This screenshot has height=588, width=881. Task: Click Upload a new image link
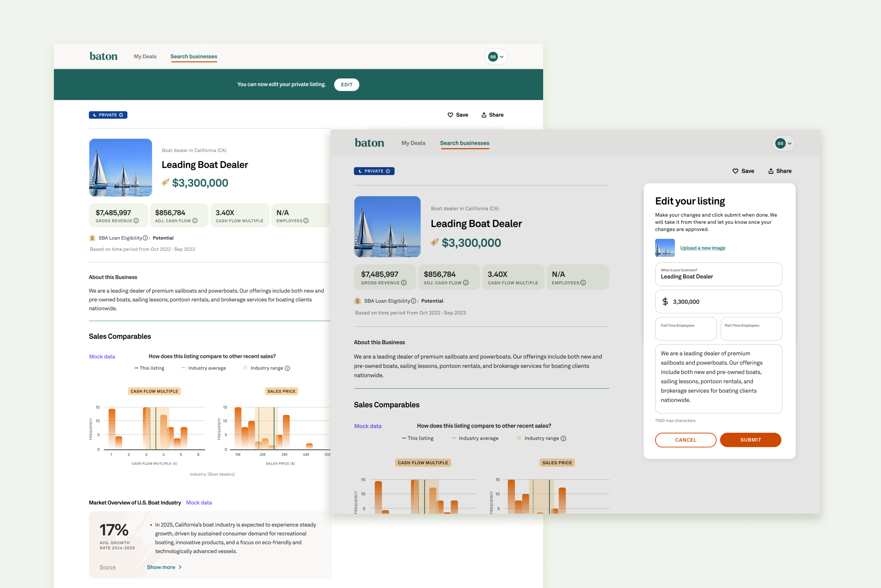702,248
